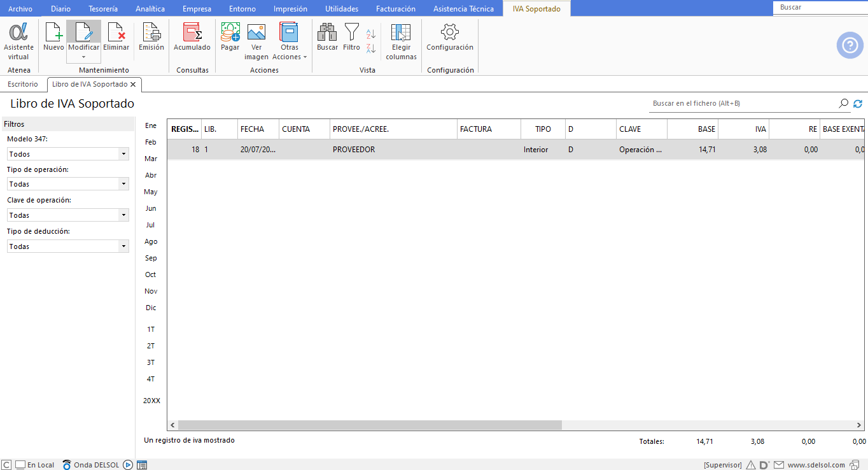This screenshot has width=868, height=470.
Task: Click Buscar en el fichero field
Action: (x=743, y=103)
